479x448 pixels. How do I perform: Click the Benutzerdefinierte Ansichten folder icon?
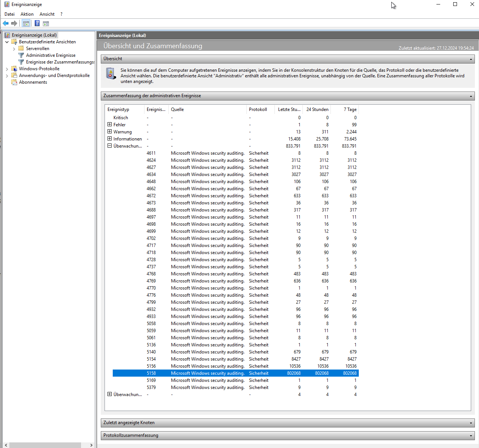(14, 42)
